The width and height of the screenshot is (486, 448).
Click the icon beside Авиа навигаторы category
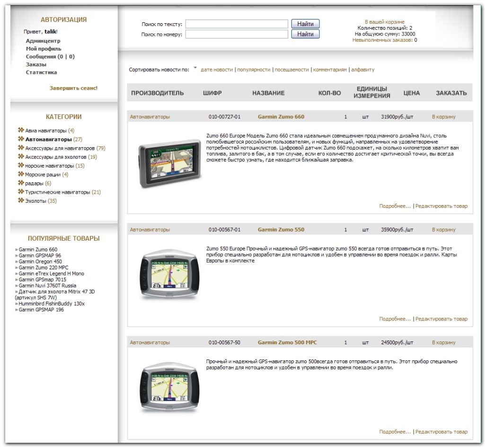coord(21,130)
